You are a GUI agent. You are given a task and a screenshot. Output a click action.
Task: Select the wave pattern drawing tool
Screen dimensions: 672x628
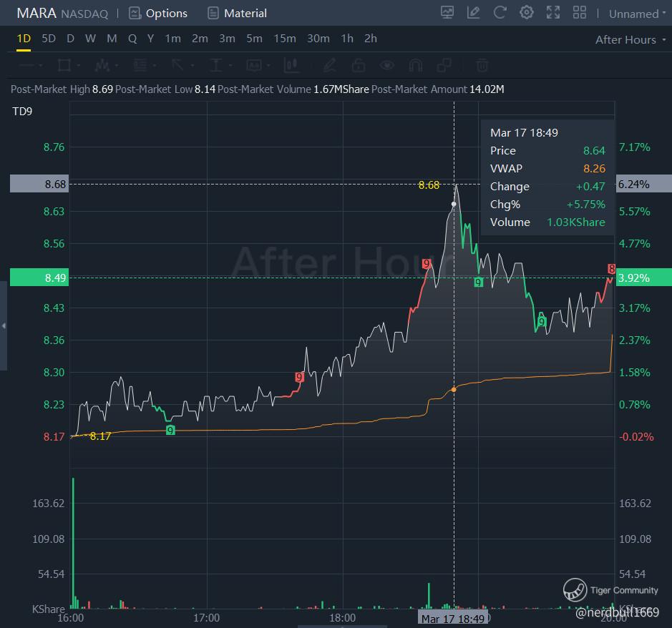click(102, 66)
